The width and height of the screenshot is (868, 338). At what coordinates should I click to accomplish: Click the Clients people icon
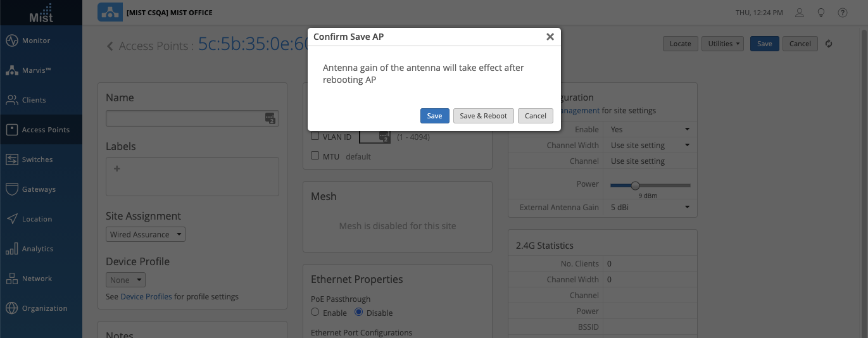11,100
